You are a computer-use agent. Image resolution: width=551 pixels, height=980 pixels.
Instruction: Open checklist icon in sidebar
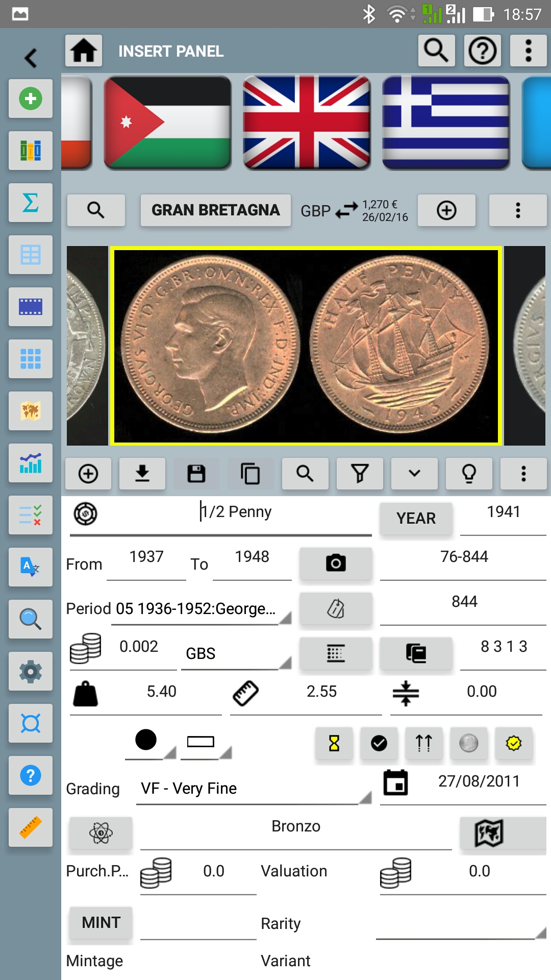tap(31, 515)
